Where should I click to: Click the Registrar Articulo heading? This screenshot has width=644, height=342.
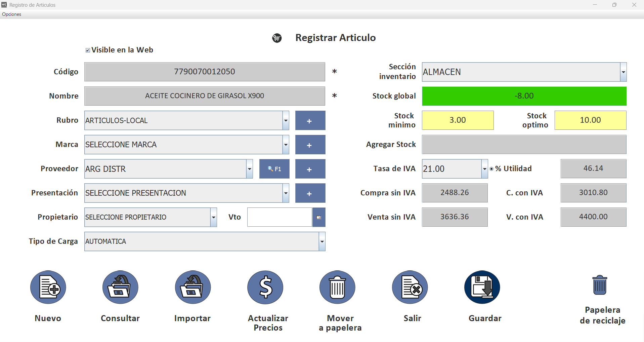coord(336,38)
